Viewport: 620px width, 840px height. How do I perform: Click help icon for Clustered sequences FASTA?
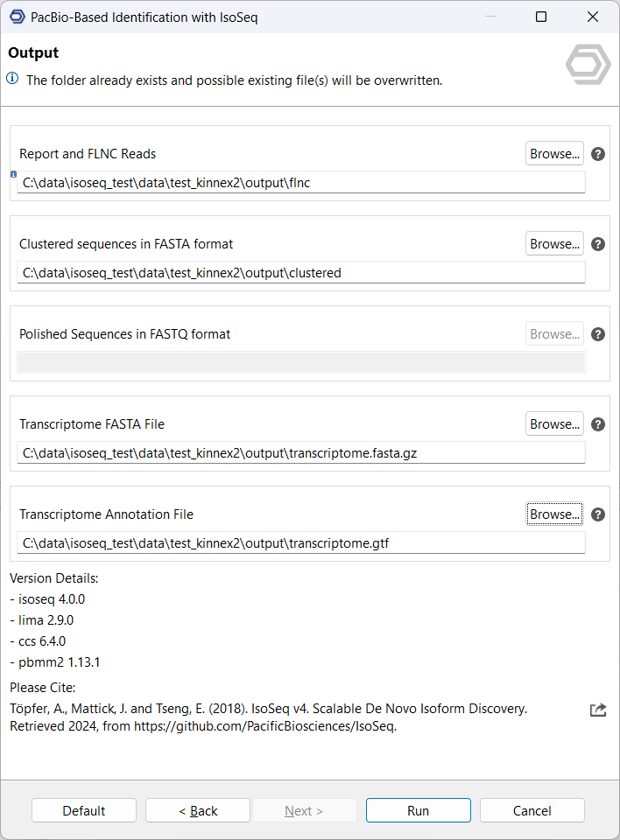pos(598,244)
